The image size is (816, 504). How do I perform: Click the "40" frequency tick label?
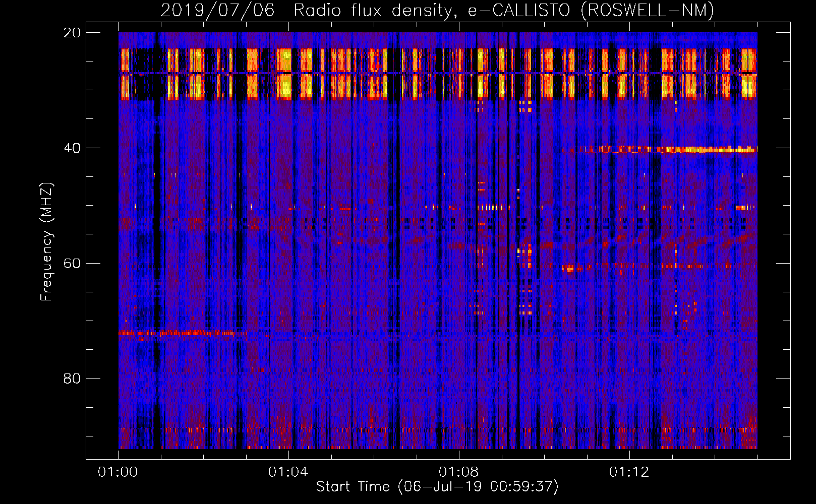click(72, 148)
